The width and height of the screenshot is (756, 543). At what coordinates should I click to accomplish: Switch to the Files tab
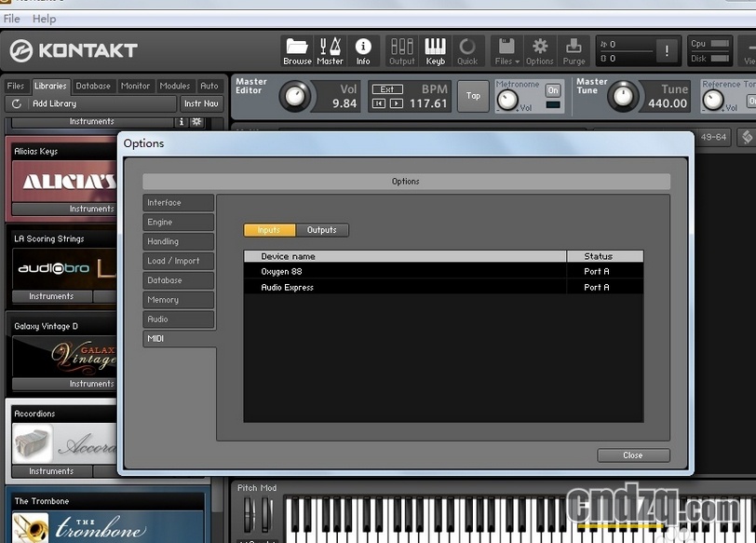pyautogui.click(x=16, y=86)
